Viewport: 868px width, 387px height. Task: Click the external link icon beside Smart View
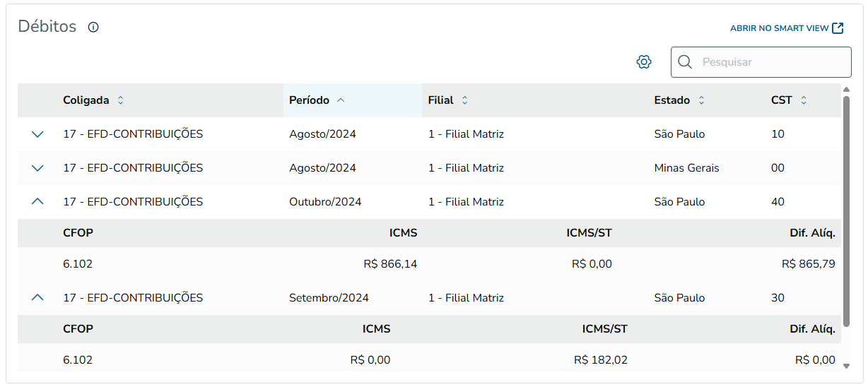838,28
